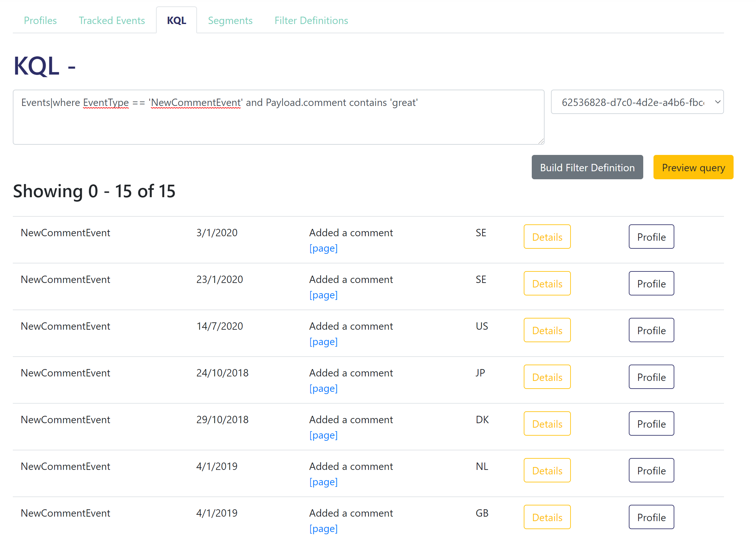Follow the [page] link in the GB row

point(324,529)
